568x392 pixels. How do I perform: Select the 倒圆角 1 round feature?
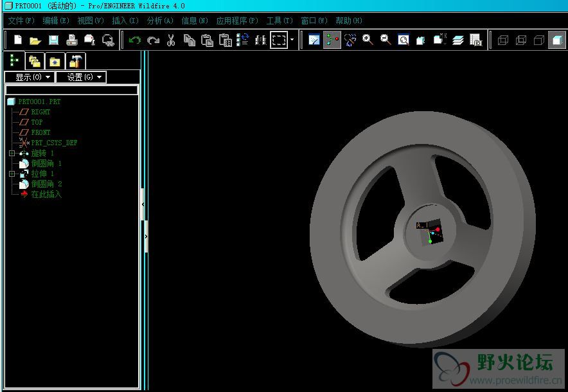coord(46,163)
